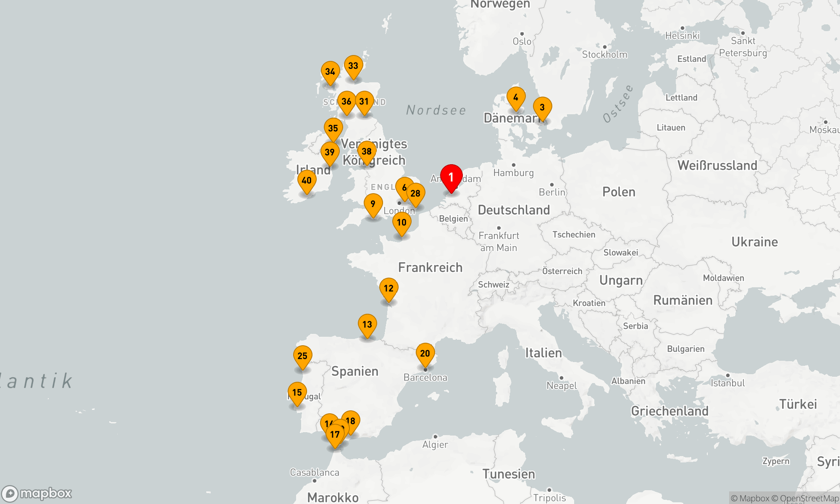Click marker 10 south of London

[402, 223]
